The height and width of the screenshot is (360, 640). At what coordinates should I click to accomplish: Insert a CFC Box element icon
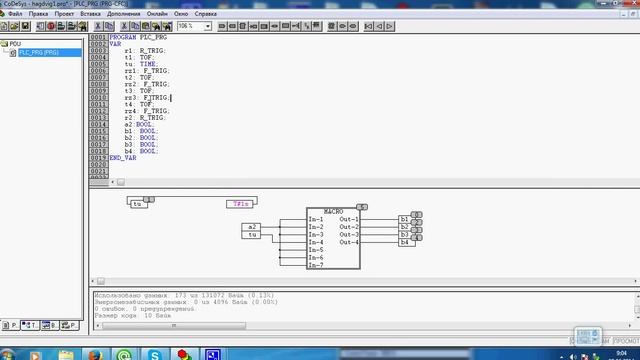tap(242, 26)
